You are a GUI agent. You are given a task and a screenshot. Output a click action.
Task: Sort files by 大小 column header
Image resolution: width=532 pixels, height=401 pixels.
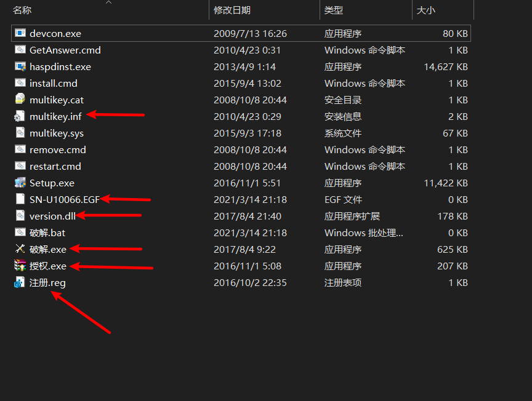(x=426, y=10)
